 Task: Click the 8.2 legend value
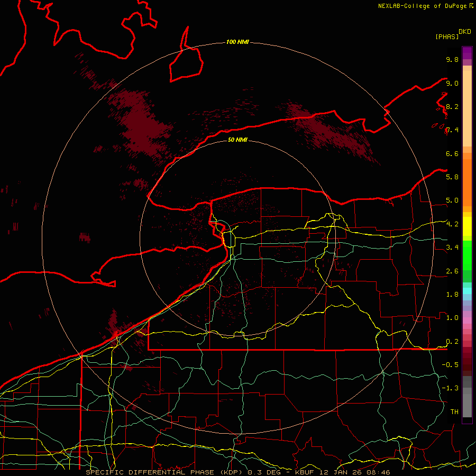[452, 106]
